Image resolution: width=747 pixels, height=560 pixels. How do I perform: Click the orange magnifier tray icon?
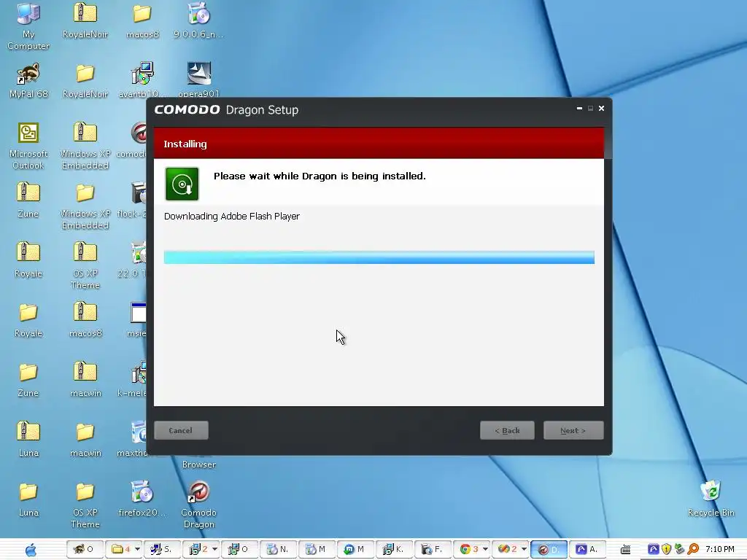(x=693, y=550)
